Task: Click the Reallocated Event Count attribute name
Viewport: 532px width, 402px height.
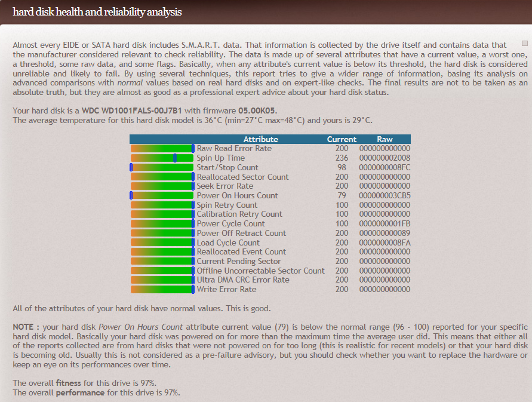Action: tap(241, 252)
